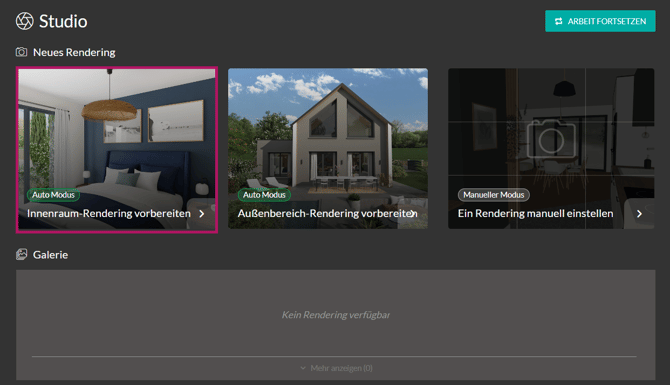Click the camera icon beside Neues Rendering

tap(21, 52)
